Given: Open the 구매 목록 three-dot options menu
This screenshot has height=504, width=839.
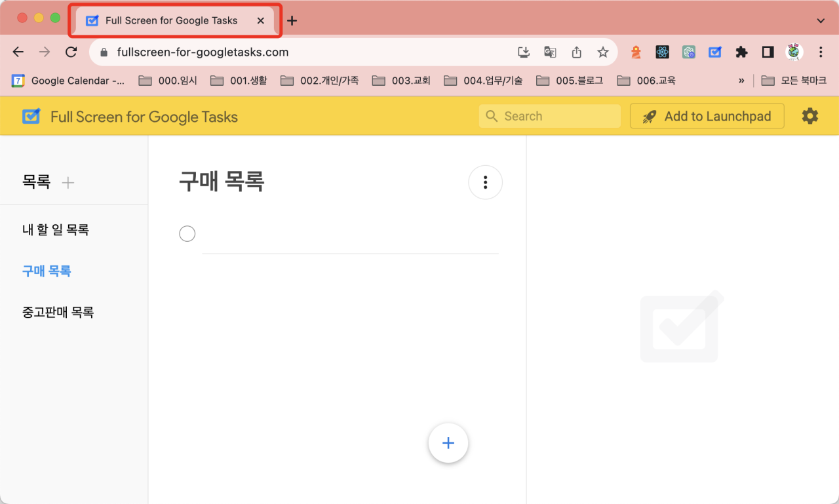Looking at the screenshot, I should point(485,182).
